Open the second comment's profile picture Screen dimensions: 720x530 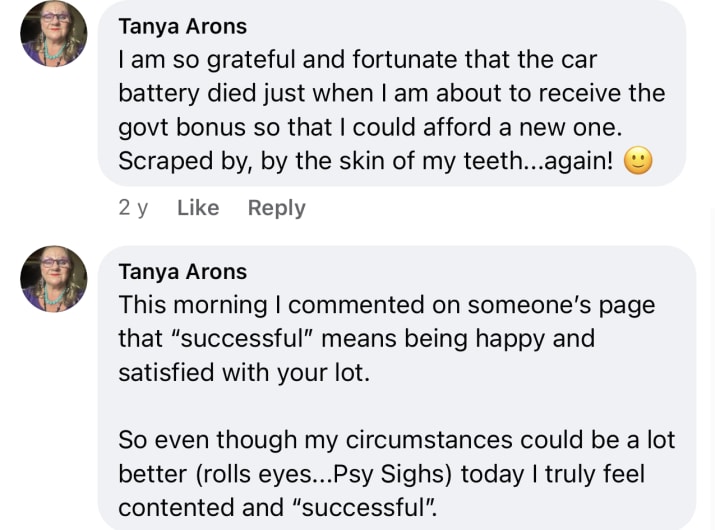click(54, 279)
